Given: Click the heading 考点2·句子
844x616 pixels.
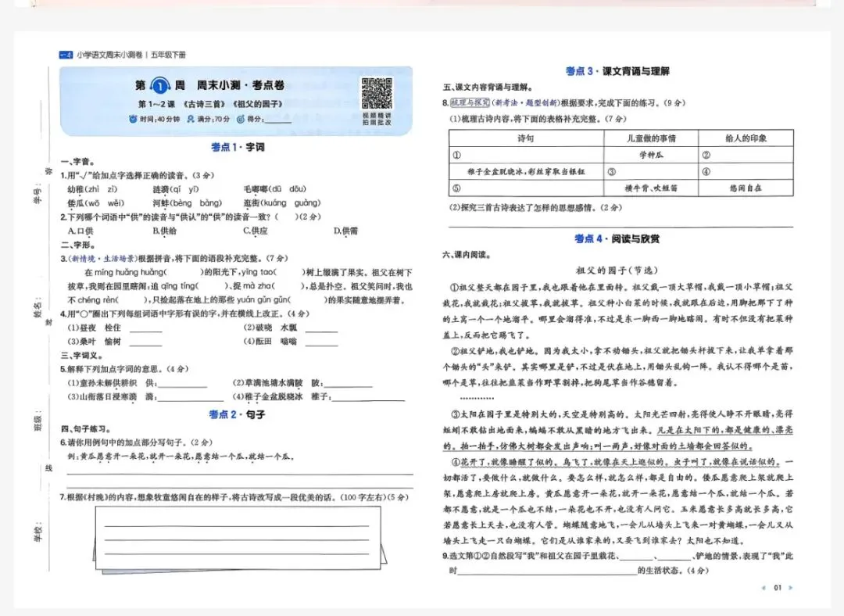Looking at the screenshot, I should click(237, 414).
